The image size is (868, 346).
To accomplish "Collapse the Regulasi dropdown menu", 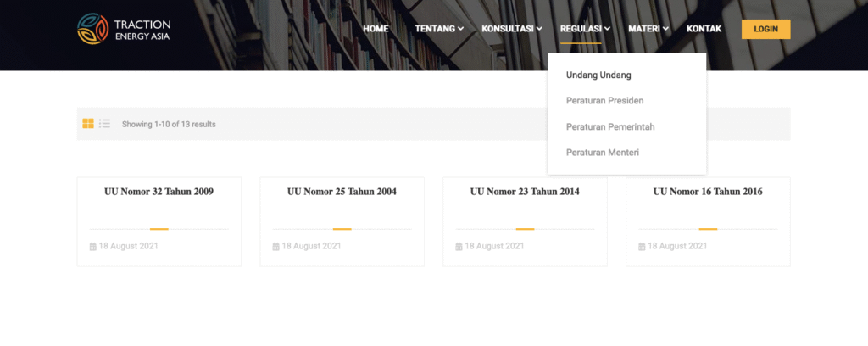I will (x=585, y=29).
